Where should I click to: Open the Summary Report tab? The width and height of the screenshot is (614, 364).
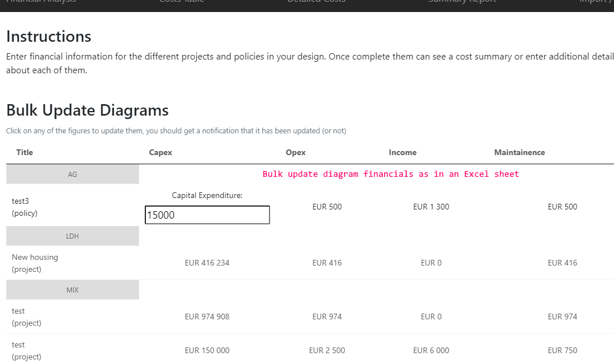tap(462, 2)
